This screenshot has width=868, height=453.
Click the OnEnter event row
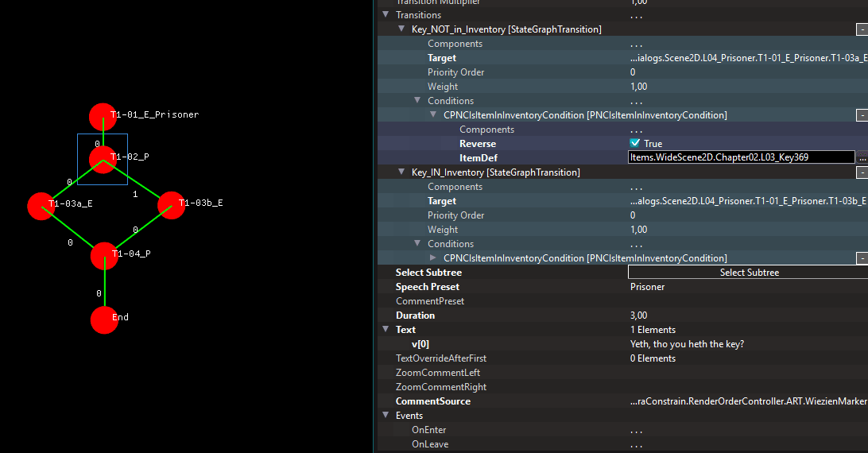[622, 430]
